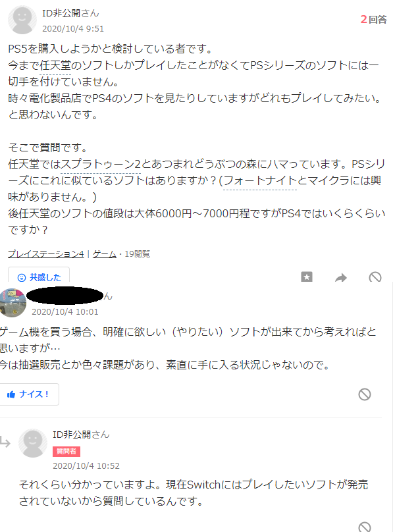
Task: Open the ゲーム category link
Action: (105, 253)
